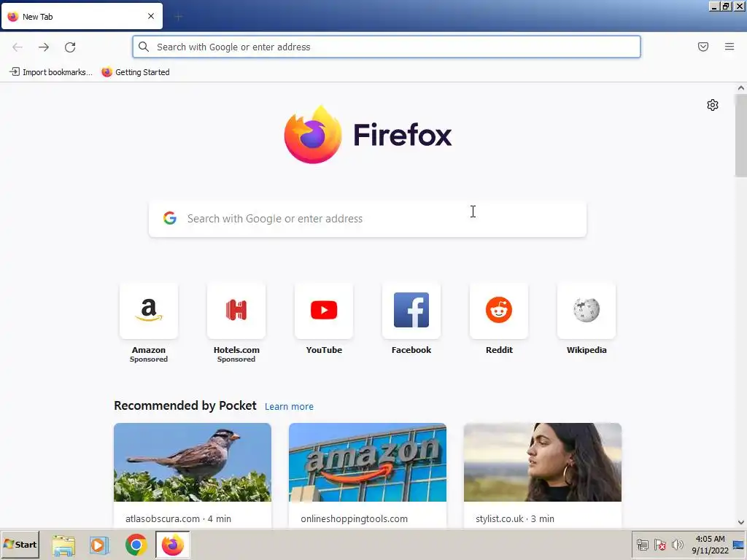Click atlasobscura.com · 4 min text
This screenshot has width=747, height=560.
(x=178, y=518)
